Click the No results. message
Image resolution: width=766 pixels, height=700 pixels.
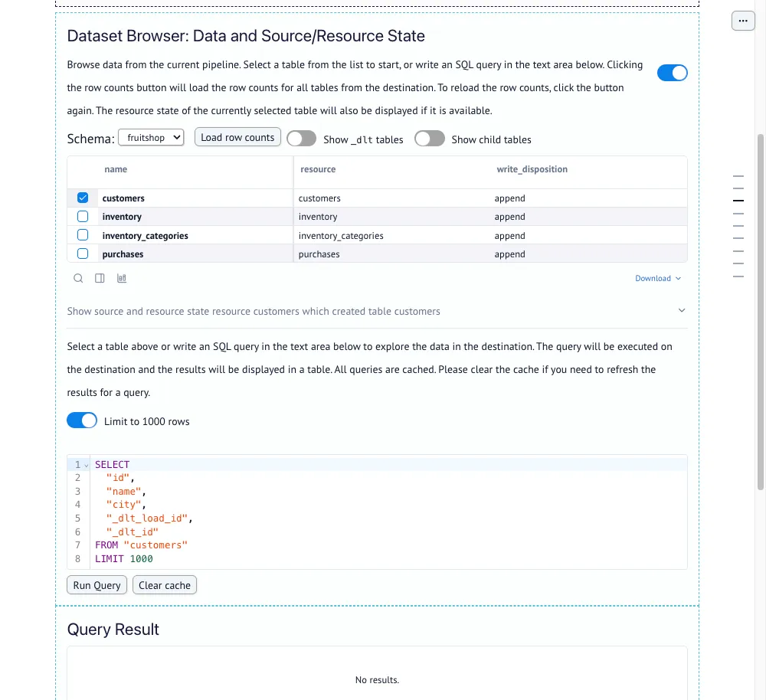377,680
